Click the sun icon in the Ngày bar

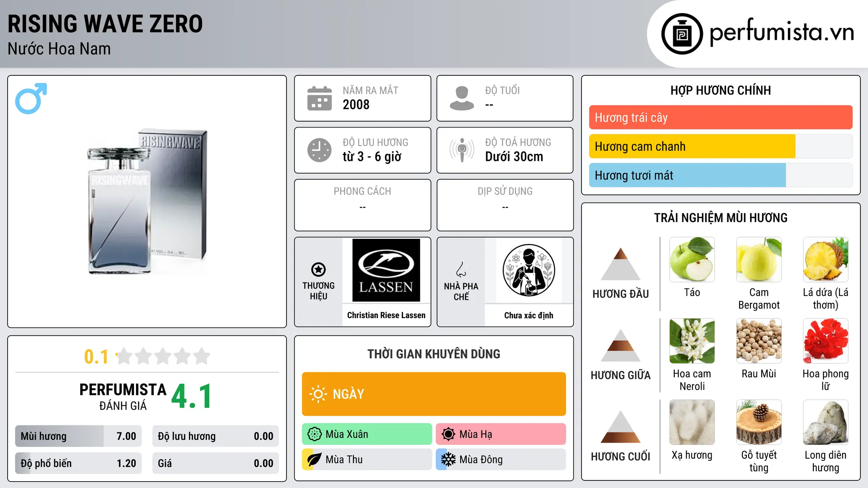click(318, 394)
